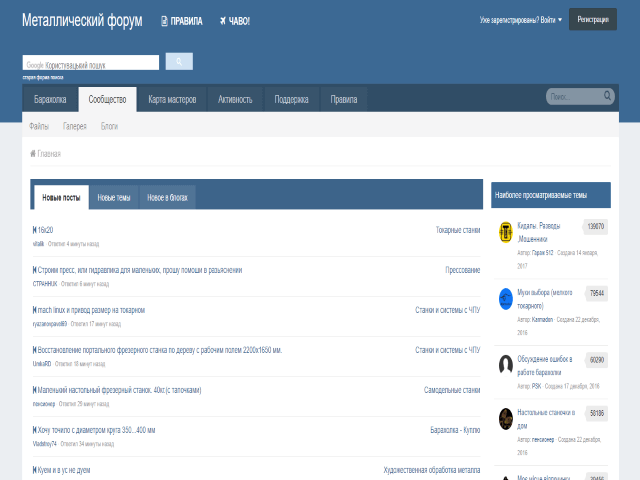The height and width of the screenshot is (480, 640).
Task: Open Kamaden's blue avatar
Action: point(506,298)
